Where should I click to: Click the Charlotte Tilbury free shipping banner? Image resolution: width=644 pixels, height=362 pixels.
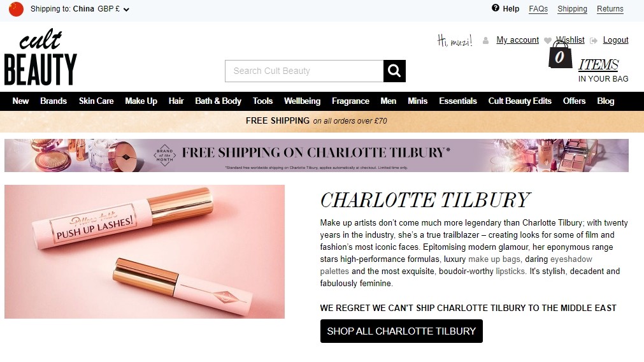tap(316, 156)
